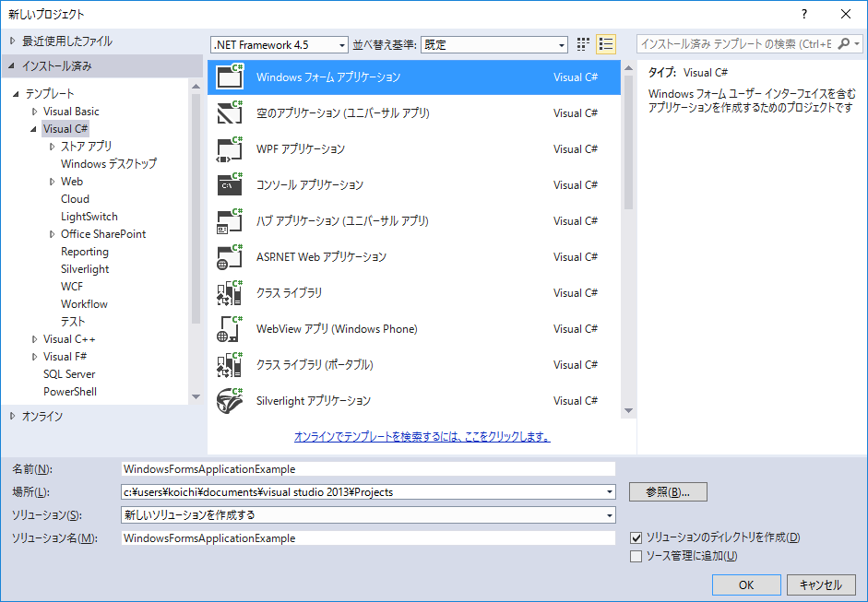The width and height of the screenshot is (868, 602).
Task: Select WCF in the template tree
Action: click(72, 287)
